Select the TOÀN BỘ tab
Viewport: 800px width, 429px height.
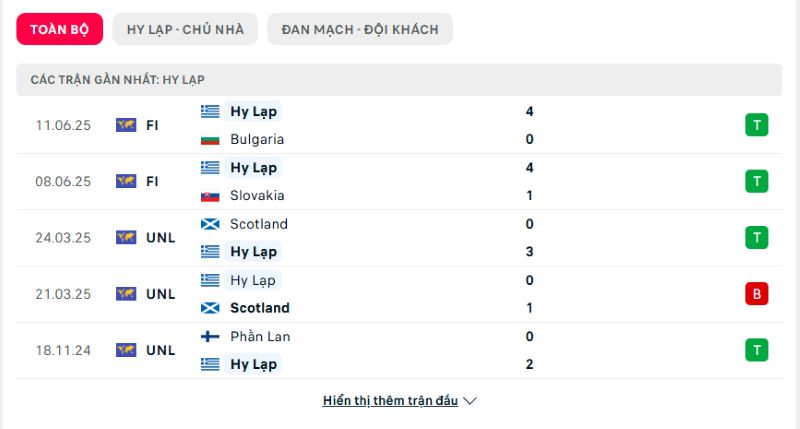click(x=60, y=29)
